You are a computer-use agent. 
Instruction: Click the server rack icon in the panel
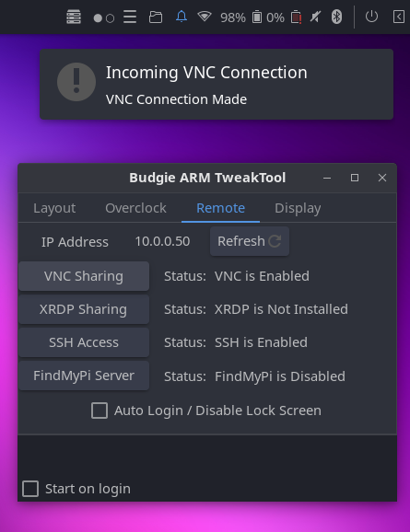[x=74, y=17]
